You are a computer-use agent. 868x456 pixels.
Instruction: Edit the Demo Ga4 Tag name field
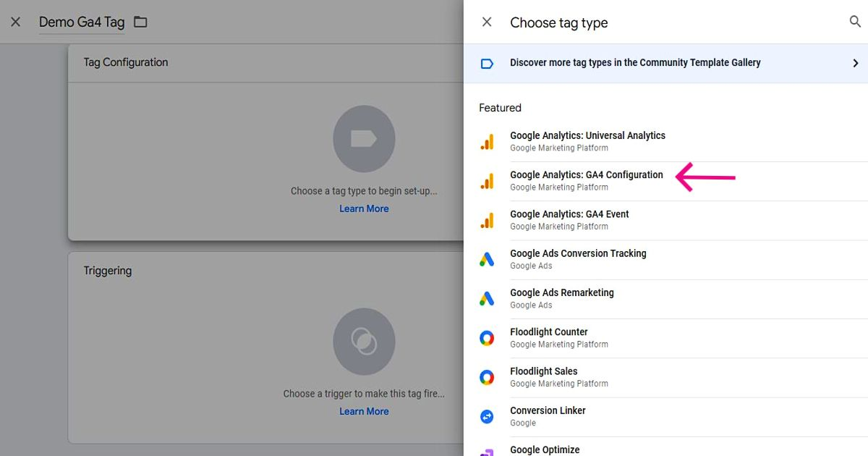[x=82, y=22]
